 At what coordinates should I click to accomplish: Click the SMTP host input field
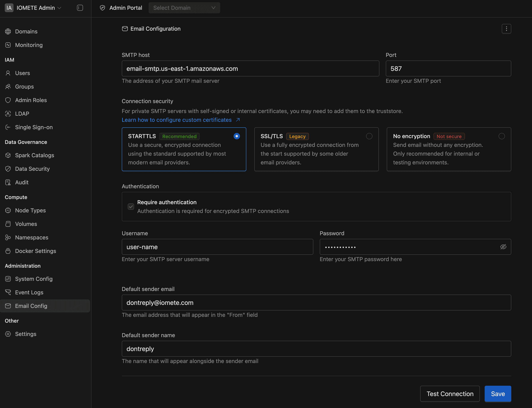coord(250,69)
